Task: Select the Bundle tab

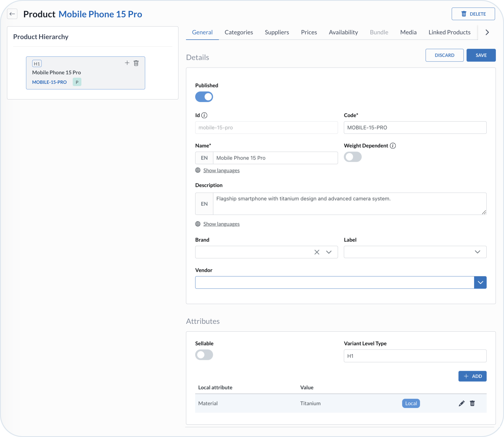Action: coord(379,32)
